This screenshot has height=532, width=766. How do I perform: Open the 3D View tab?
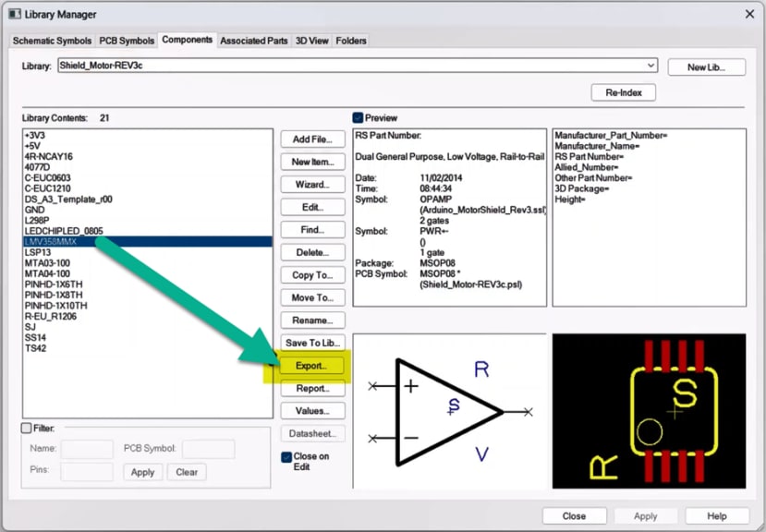pyautogui.click(x=311, y=41)
